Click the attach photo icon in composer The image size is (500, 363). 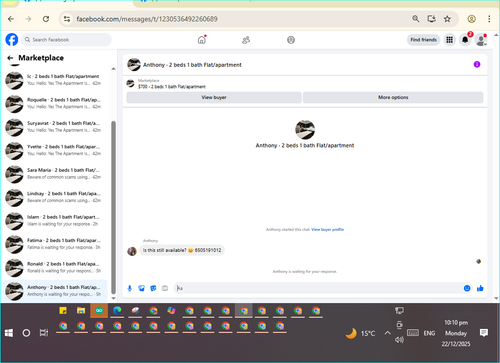(x=141, y=288)
